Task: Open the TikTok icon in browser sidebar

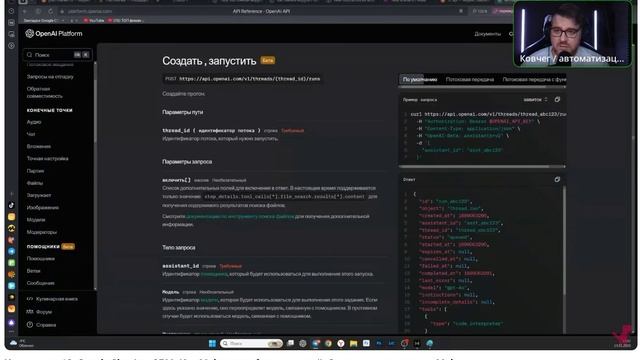Action: tap(11, 205)
